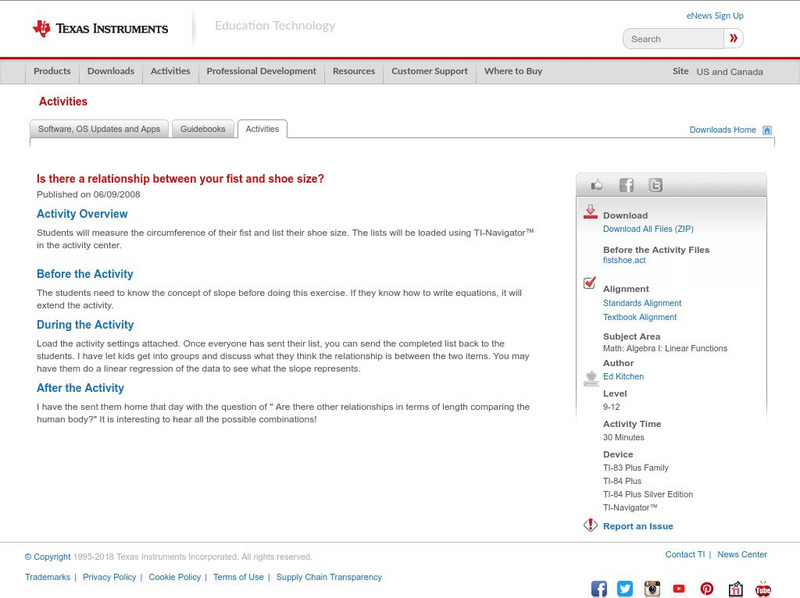Open TI's YouTube channel in footer

[x=679, y=589]
